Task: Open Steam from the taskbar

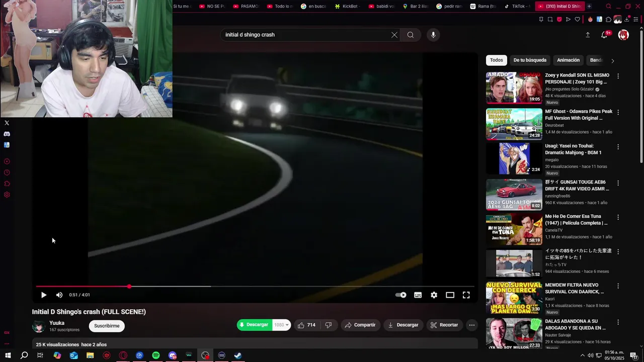Action: (x=238, y=355)
